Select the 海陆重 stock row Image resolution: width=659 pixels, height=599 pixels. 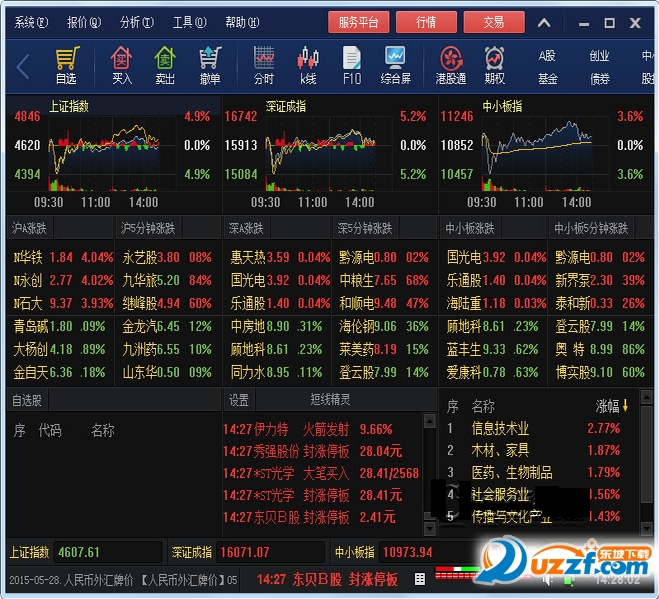click(496, 303)
